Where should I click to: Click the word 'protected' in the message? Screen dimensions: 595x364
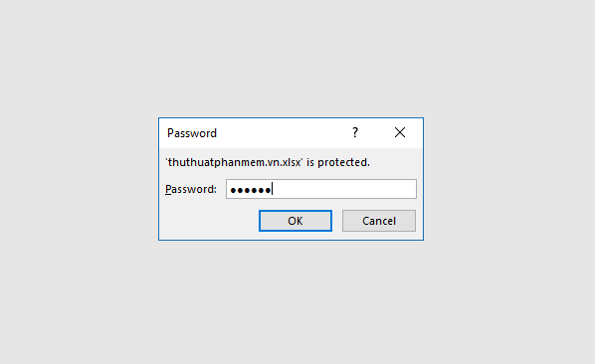coord(342,162)
